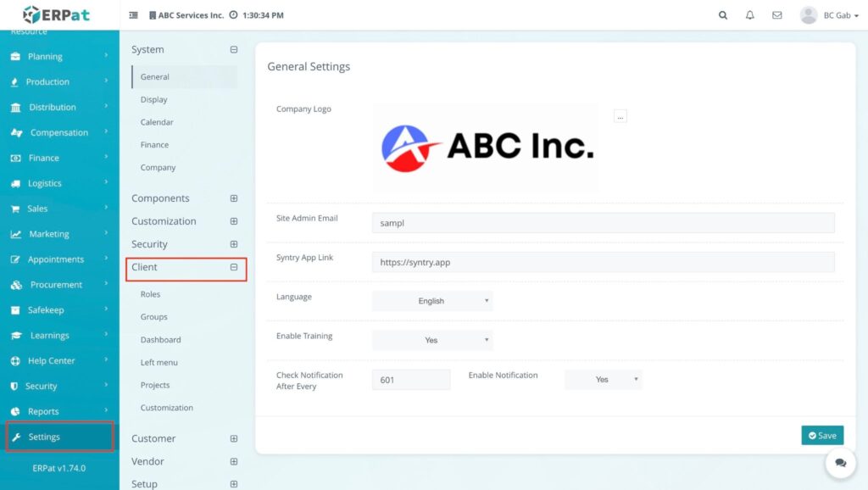
Task: Expand the Customization section plus icon
Action: click(234, 221)
